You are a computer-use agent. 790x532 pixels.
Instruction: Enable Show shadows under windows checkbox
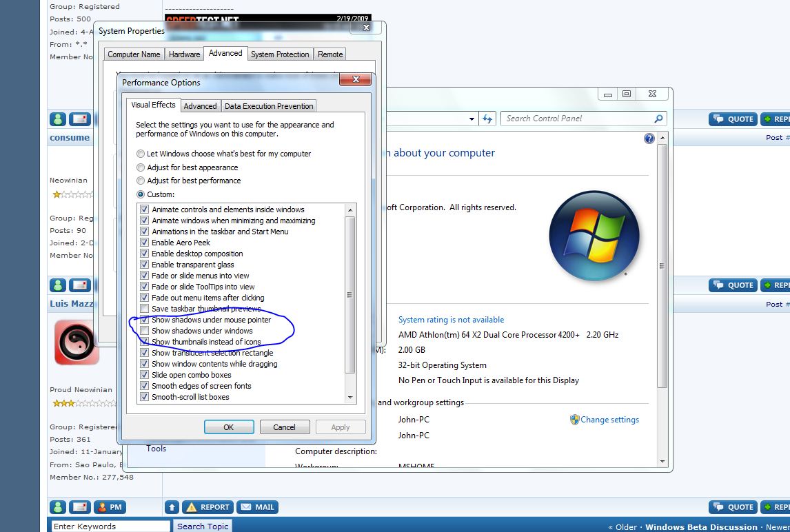pos(144,331)
